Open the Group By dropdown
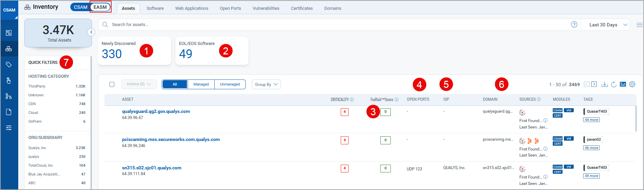Image resolution: width=644 pixels, height=190 pixels. [266, 84]
